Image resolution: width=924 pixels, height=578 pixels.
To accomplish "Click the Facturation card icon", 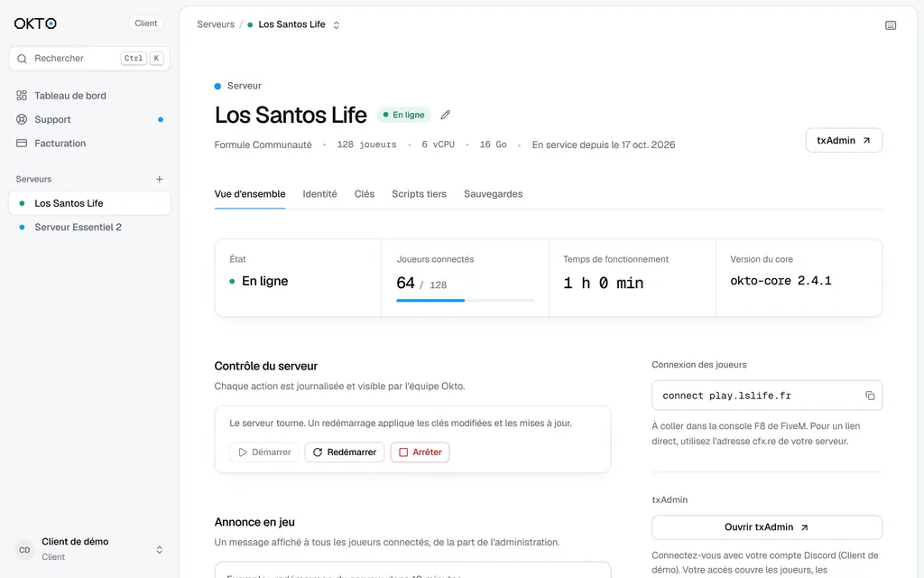I will (22, 144).
